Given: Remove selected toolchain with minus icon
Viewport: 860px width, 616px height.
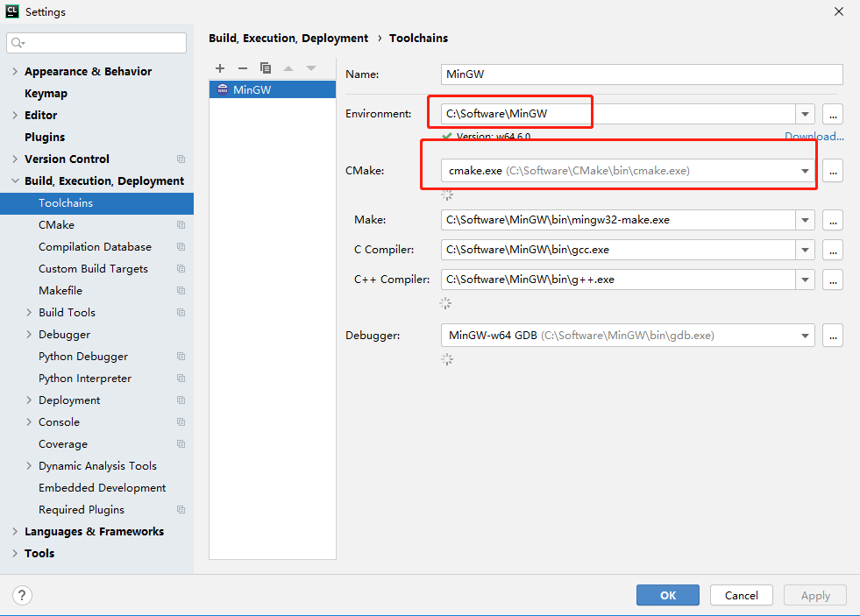Looking at the screenshot, I should tap(243, 68).
